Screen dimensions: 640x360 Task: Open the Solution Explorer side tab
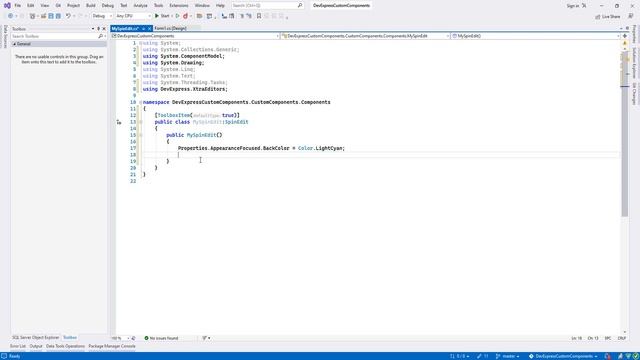[634, 63]
